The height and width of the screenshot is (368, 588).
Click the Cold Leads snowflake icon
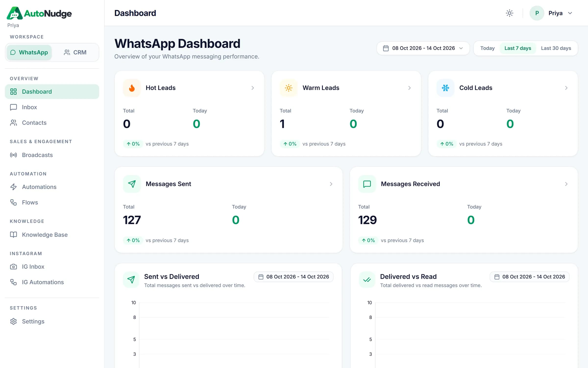point(445,88)
